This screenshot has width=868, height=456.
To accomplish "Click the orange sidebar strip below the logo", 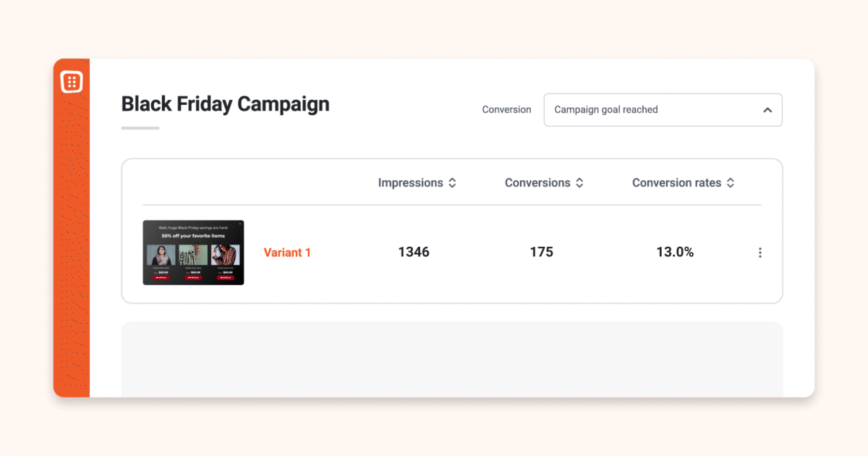I will tap(72, 246).
